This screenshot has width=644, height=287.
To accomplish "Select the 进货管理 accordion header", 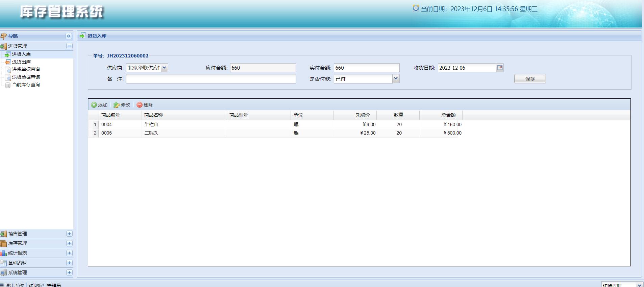I will tap(36, 46).
